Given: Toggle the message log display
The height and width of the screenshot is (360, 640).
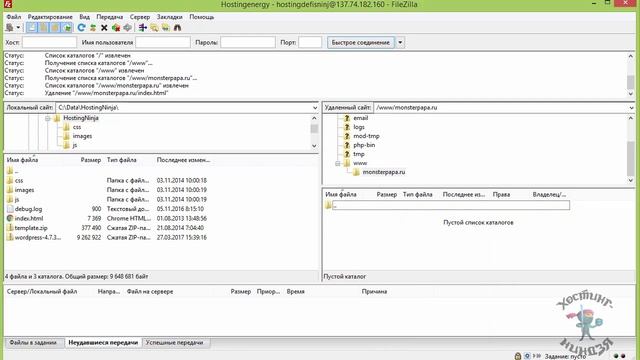Looking at the screenshot, I should point(31,28).
